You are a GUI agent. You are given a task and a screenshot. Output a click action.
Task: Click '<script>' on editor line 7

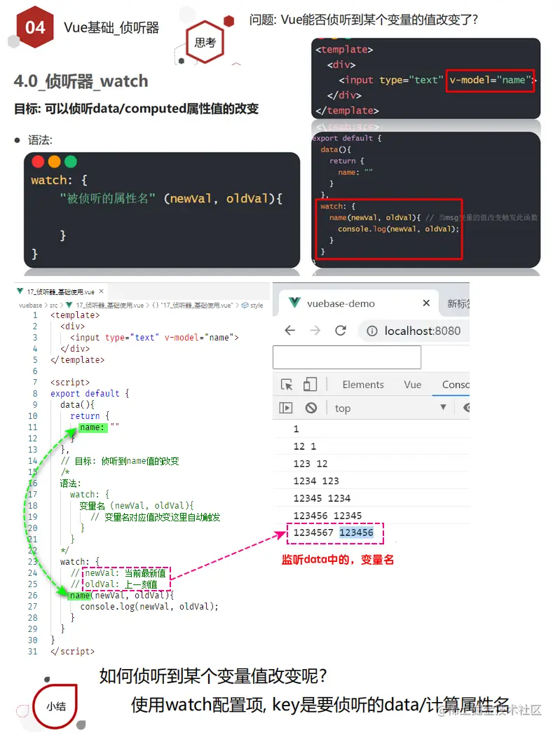click(x=70, y=382)
